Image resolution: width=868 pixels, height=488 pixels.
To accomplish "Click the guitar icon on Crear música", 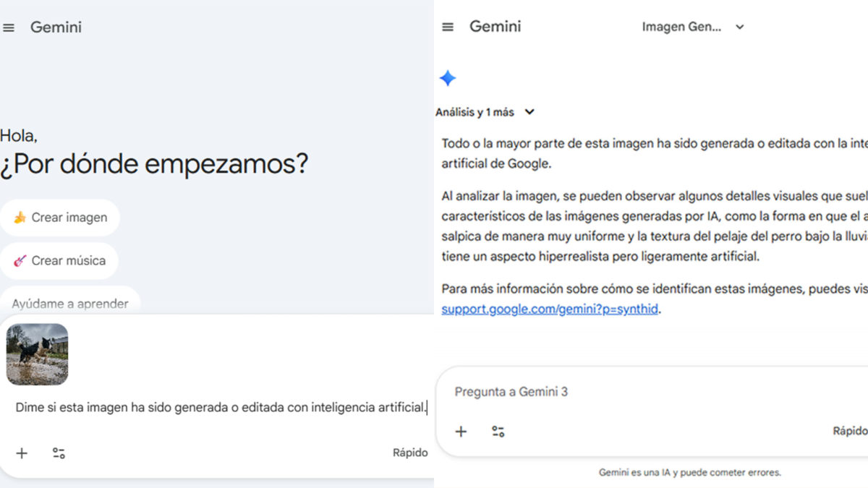I will point(20,261).
